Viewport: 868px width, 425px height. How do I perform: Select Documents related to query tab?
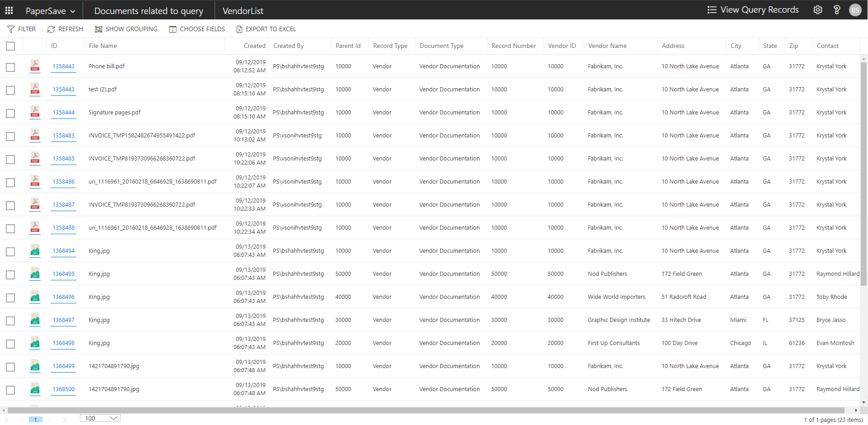pos(149,11)
